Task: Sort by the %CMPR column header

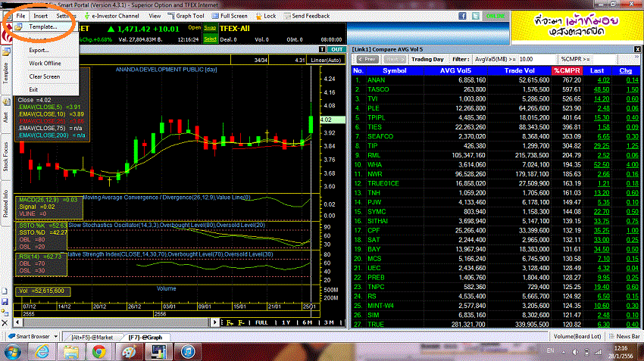Action: (567, 70)
